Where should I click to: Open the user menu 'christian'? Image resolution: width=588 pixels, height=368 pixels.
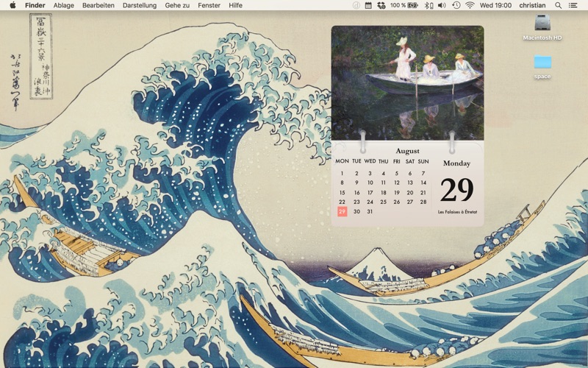[532, 5]
